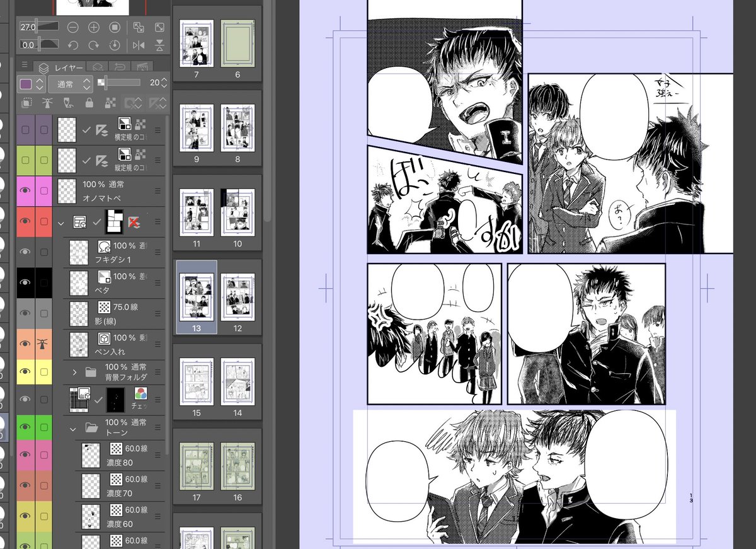Click the fit to navigator icon

pyautogui.click(x=139, y=27)
